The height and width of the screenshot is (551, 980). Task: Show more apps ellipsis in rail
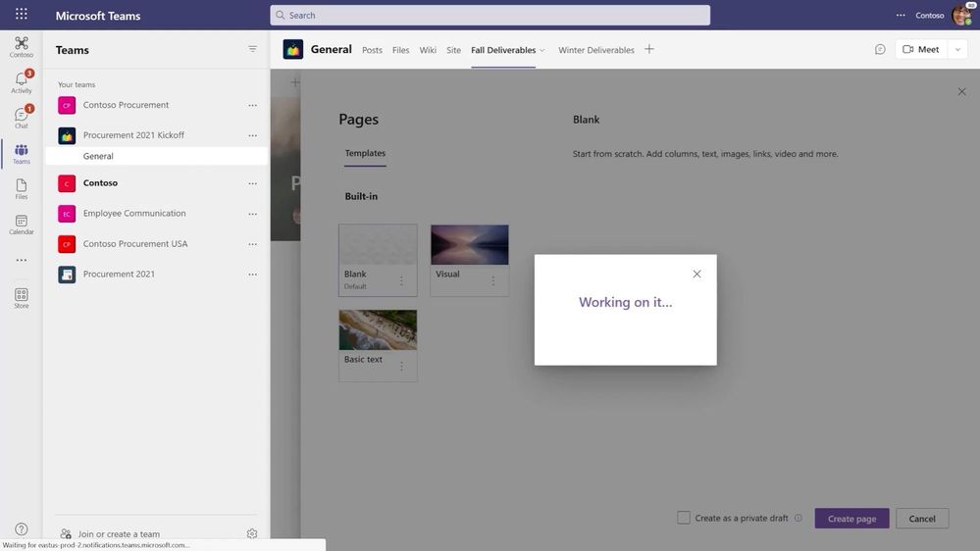22,260
